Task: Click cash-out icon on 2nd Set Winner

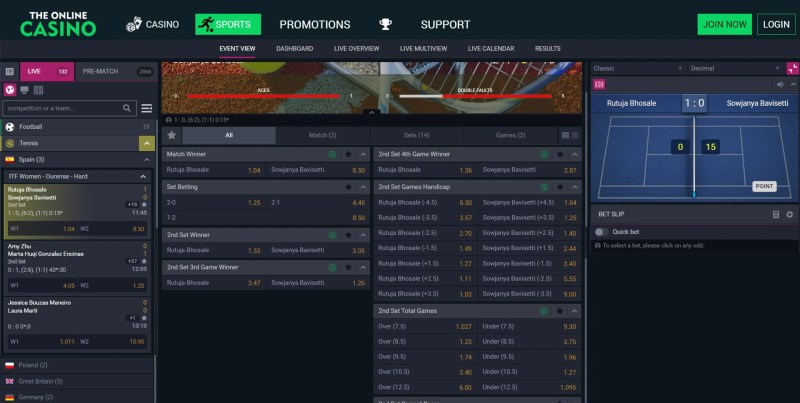Action: tap(332, 235)
